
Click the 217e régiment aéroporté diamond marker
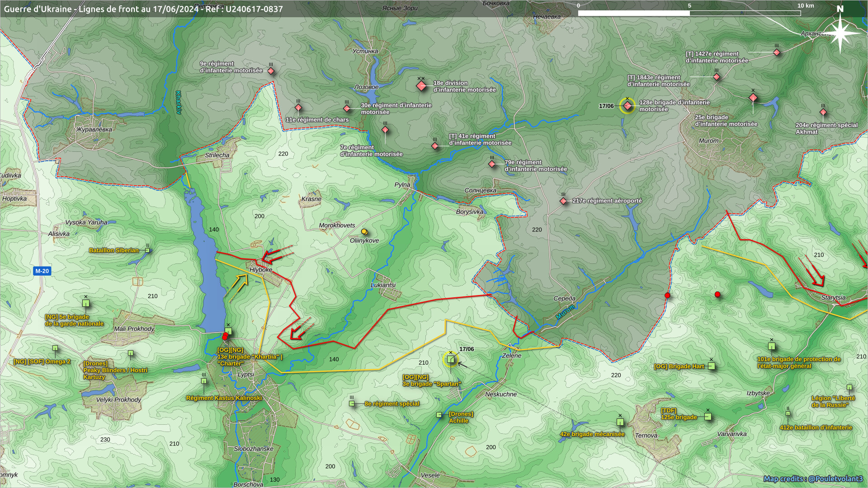coord(563,201)
